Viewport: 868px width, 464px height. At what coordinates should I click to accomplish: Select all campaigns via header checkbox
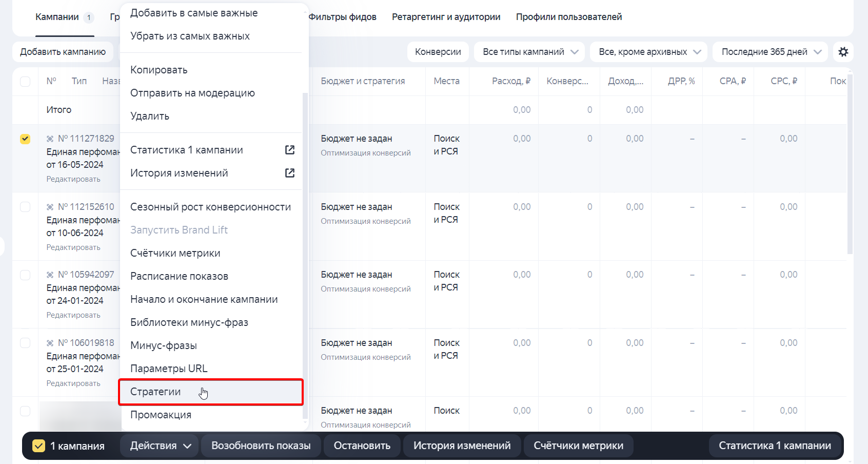click(25, 81)
